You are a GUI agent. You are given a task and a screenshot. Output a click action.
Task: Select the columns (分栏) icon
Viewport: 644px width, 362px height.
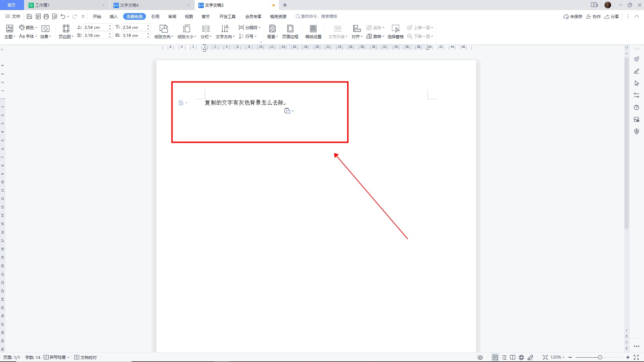[206, 29]
